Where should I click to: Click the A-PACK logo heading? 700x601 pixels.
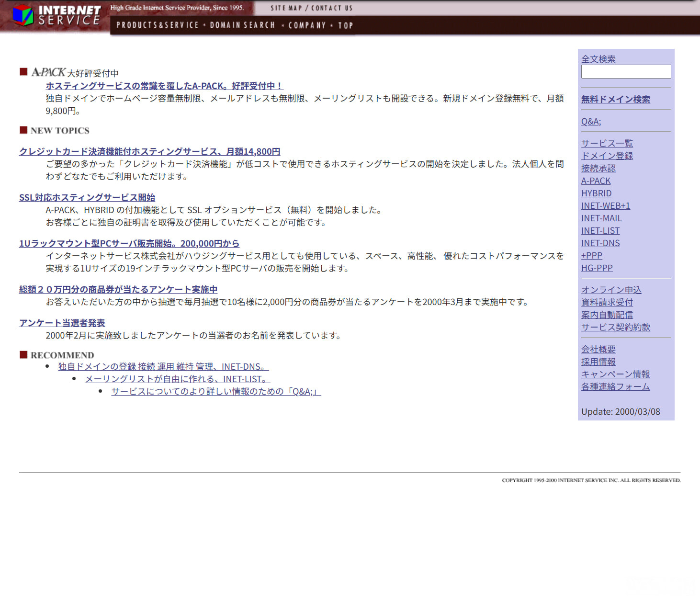48,72
